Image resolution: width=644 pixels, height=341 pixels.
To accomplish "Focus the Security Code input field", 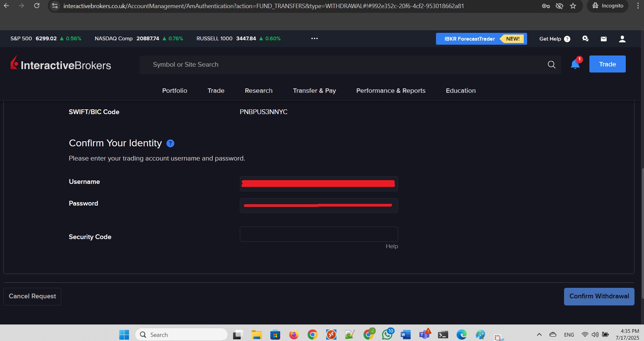I will coord(319,234).
